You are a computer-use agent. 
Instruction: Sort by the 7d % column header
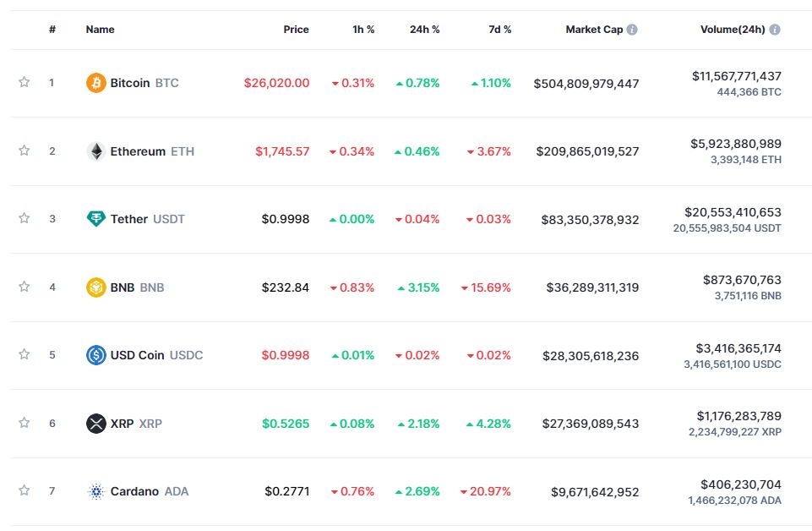click(499, 30)
